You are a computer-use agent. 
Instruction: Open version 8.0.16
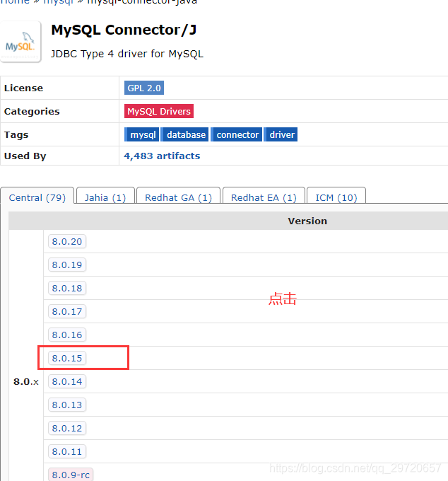(x=67, y=335)
